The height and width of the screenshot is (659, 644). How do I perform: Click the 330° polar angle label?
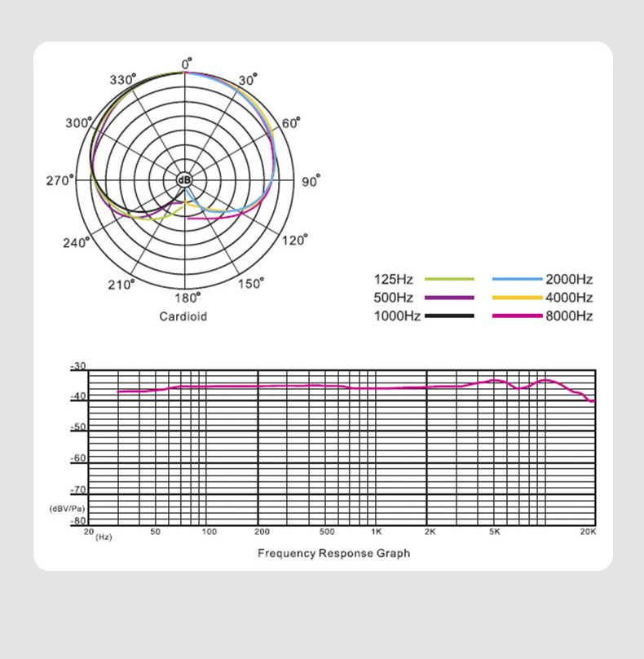pos(122,79)
